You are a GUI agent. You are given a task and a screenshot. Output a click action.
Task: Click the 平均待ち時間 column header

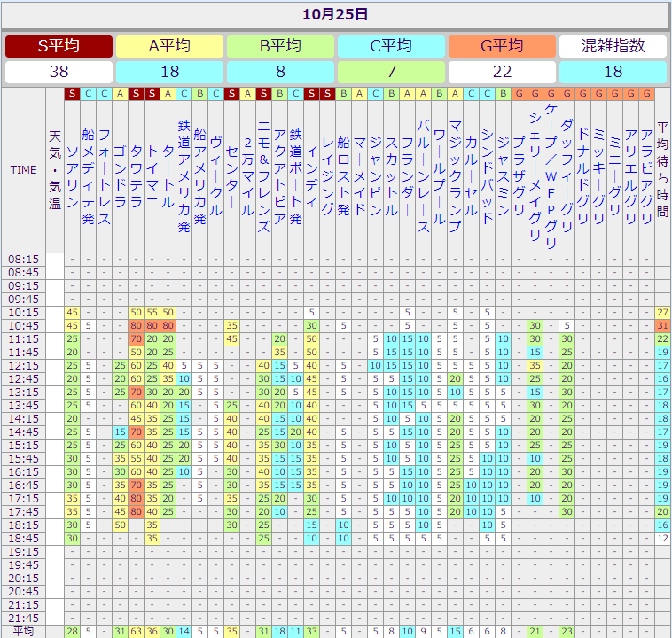click(x=662, y=169)
